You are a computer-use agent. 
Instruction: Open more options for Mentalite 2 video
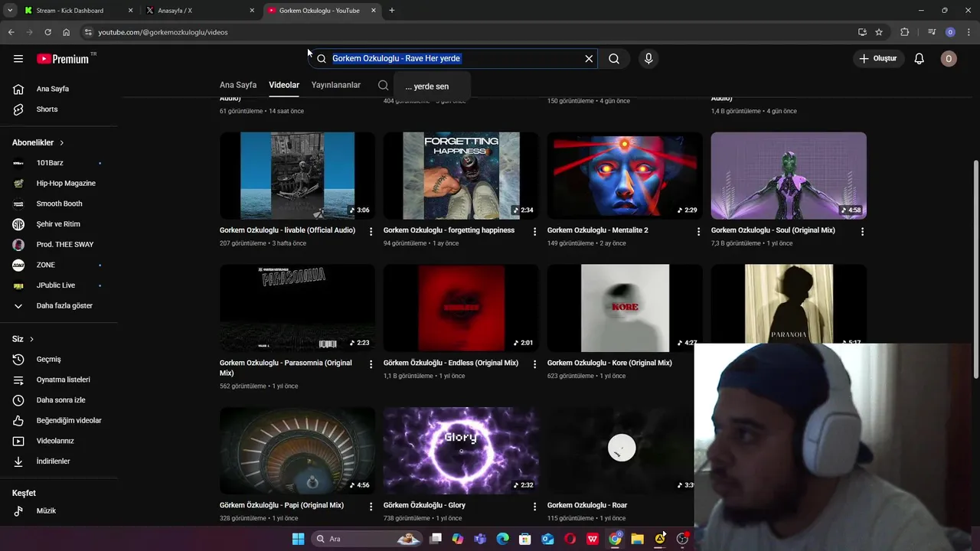click(x=698, y=231)
